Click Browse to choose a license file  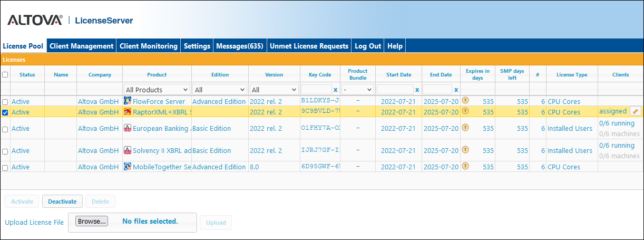coord(92,221)
